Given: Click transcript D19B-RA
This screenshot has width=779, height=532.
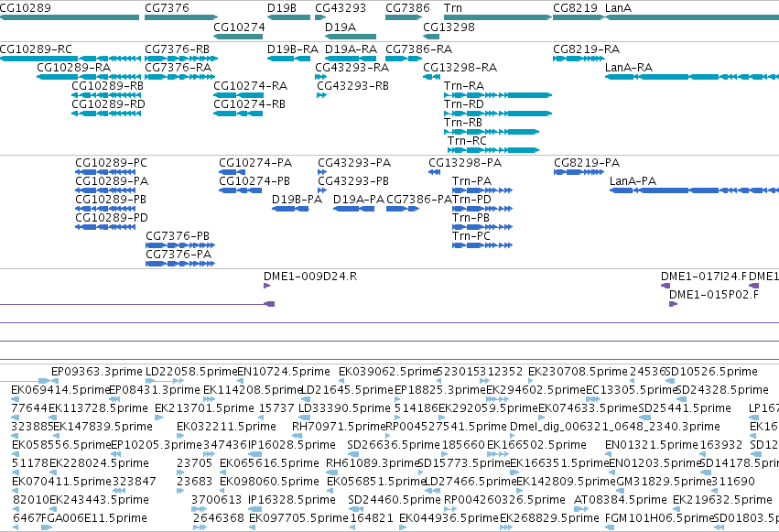Looking at the screenshot, I should pyautogui.click(x=293, y=49).
